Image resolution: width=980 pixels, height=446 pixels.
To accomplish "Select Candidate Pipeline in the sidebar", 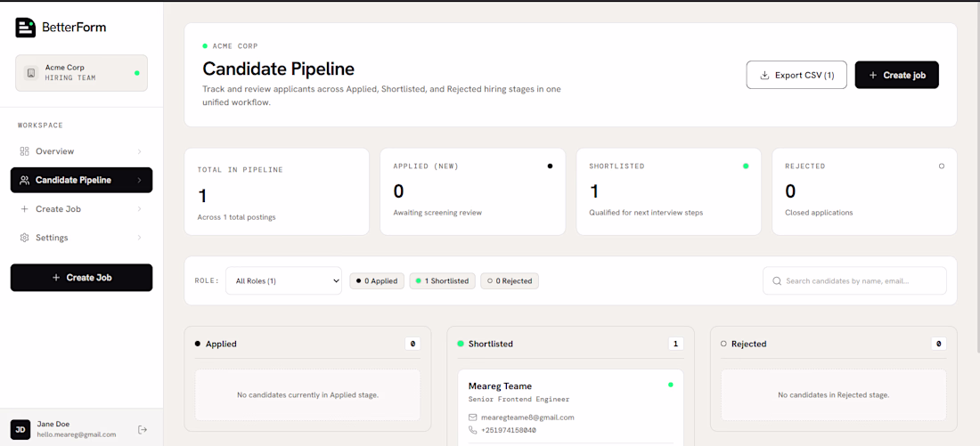I will coord(81,180).
